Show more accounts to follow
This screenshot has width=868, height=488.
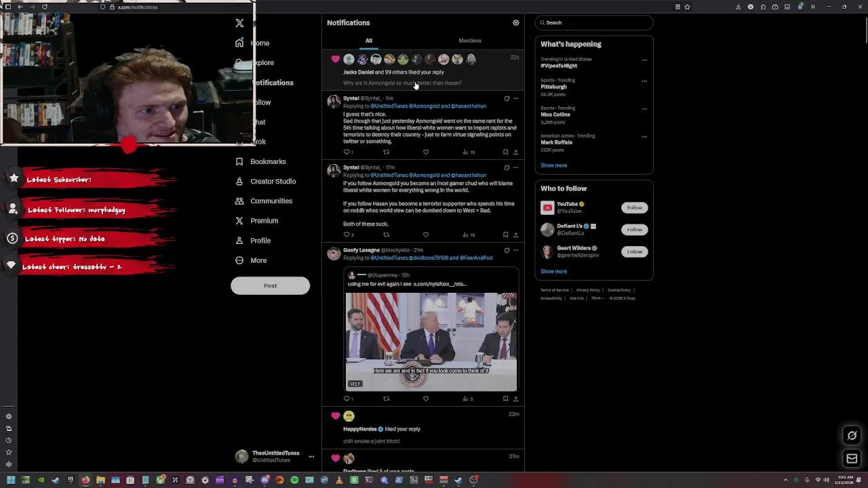(553, 271)
